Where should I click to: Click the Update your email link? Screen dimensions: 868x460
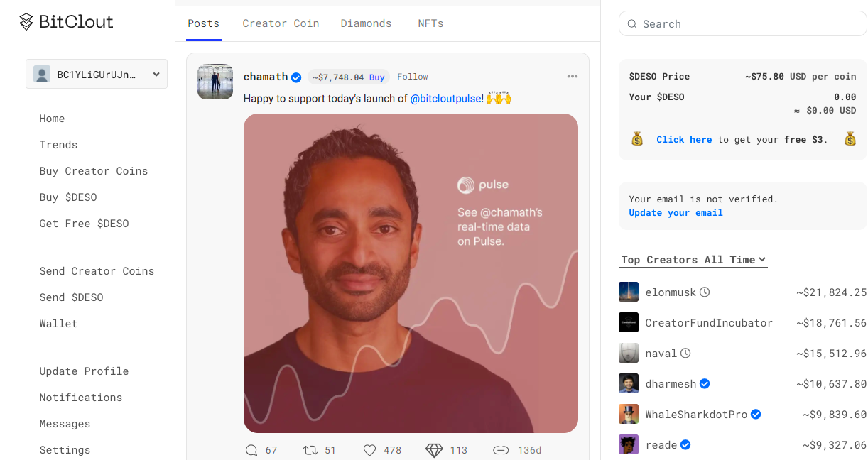[676, 213]
